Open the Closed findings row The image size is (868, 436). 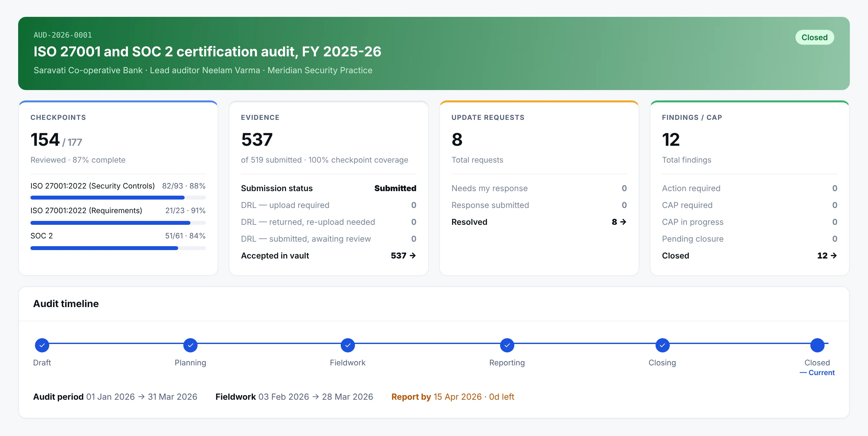coord(750,256)
